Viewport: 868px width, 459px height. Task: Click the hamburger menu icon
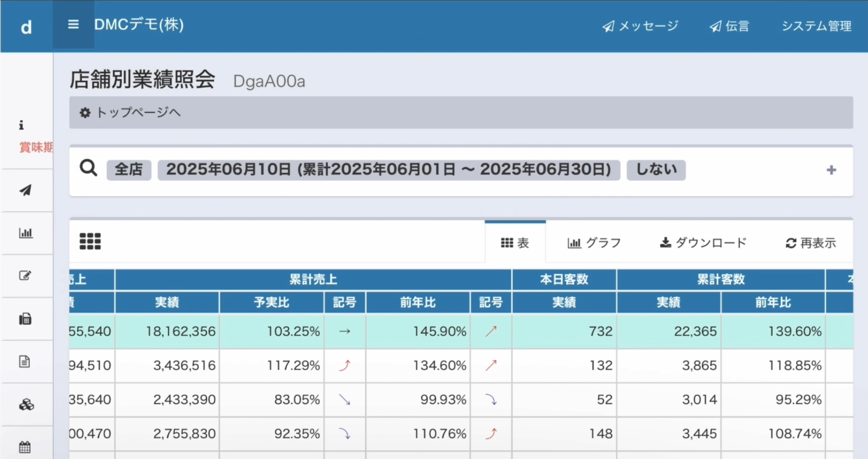73,25
